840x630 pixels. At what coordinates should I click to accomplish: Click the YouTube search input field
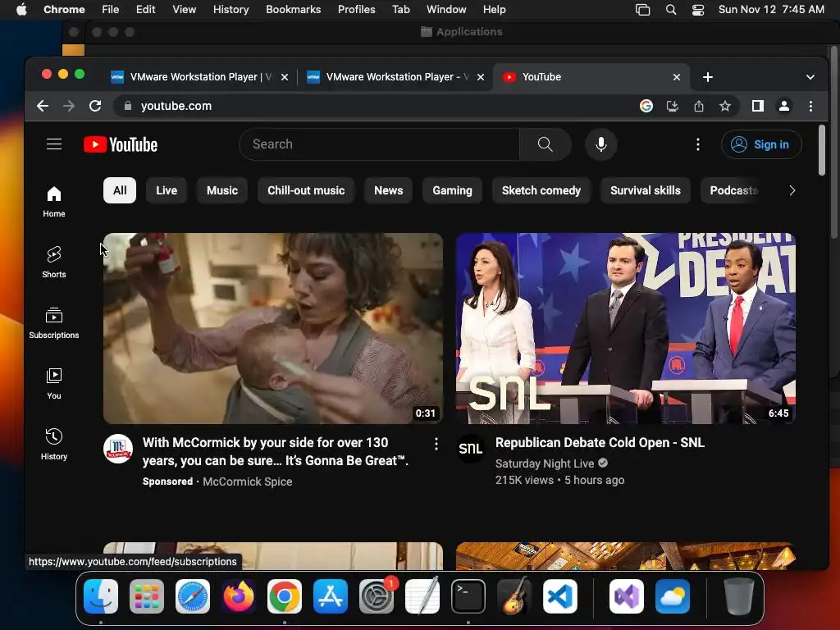[x=379, y=144]
